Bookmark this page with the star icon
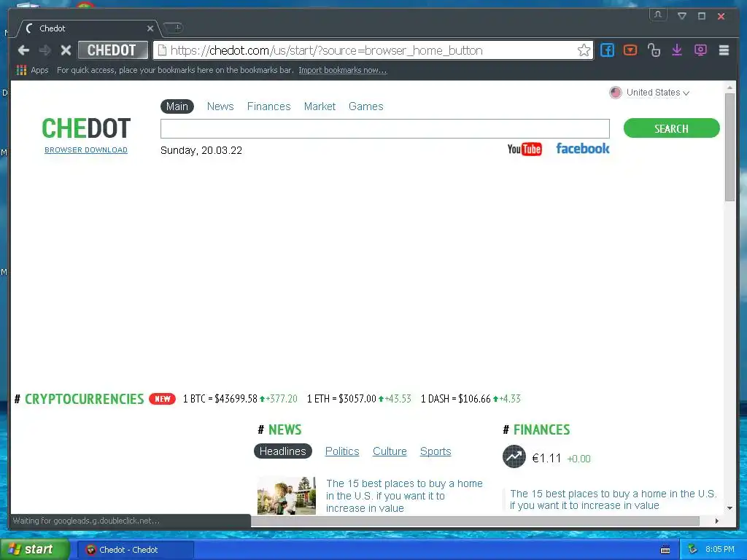This screenshot has width=747, height=560. (x=584, y=50)
